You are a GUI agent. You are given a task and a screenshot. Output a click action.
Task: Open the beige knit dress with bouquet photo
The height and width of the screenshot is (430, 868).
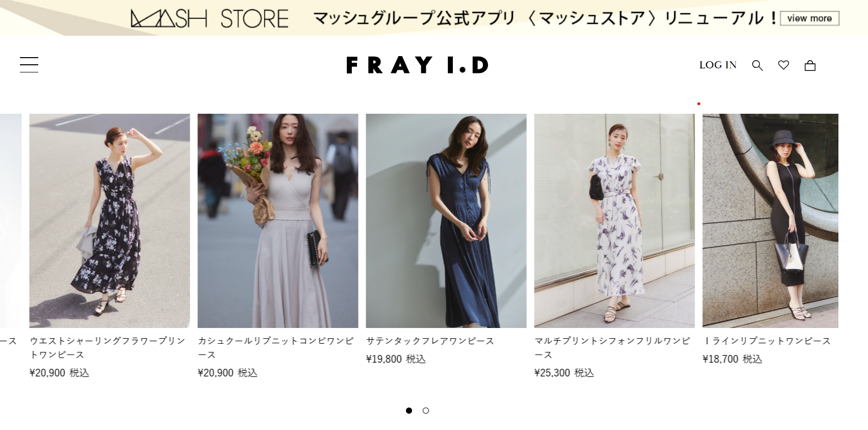coord(278,220)
